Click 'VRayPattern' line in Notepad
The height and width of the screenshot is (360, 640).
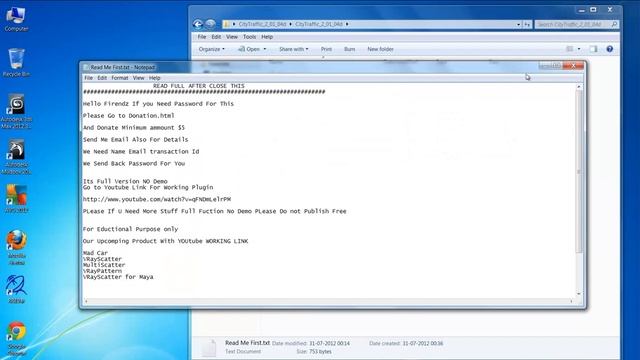102,271
